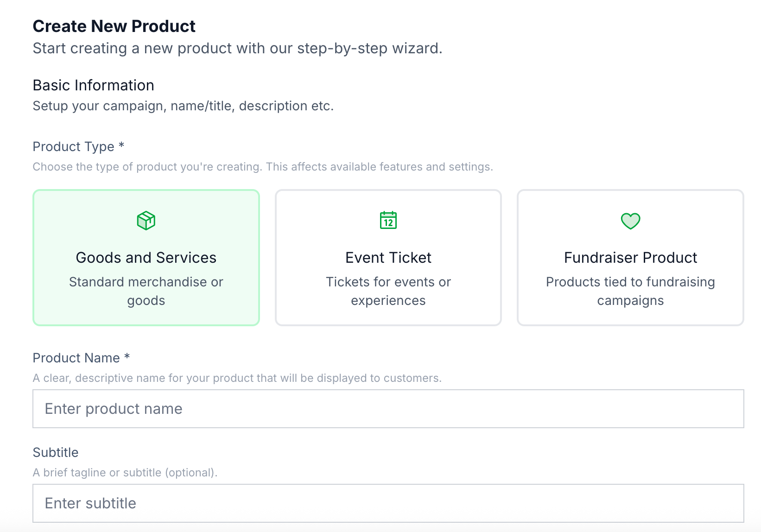Choose the Event Ticket title text
Viewport: 761px width, 532px height.
click(388, 258)
